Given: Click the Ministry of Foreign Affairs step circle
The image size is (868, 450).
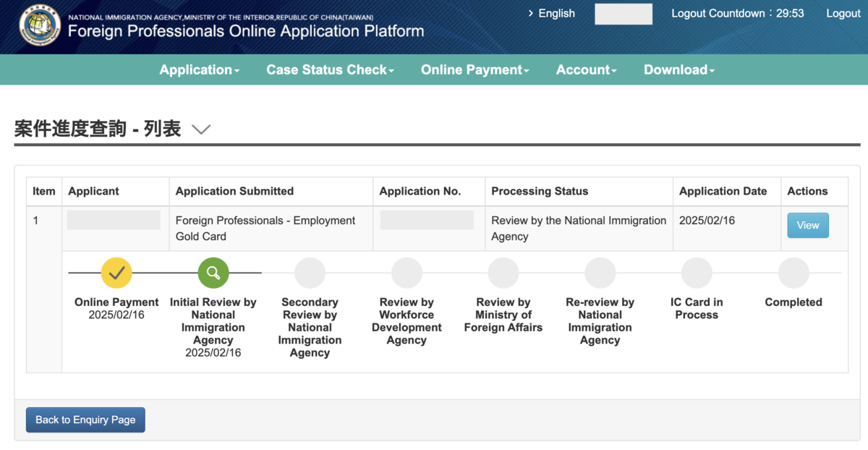Looking at the screenshot, I should [503, 273].
